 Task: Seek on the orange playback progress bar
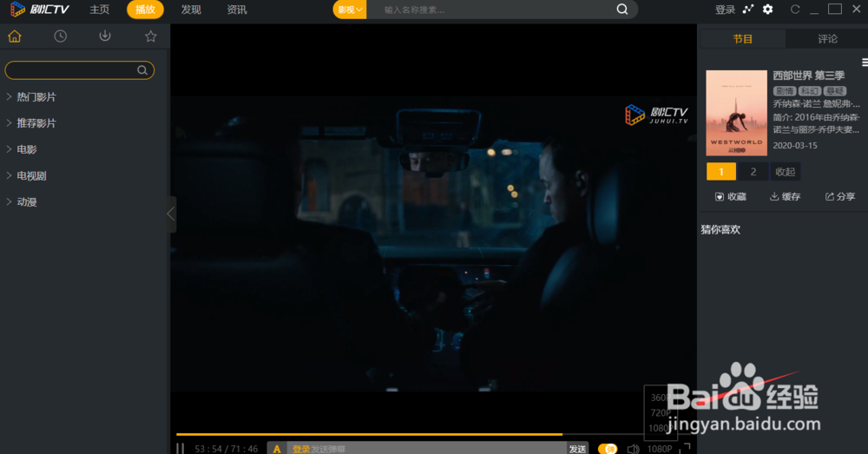(369, 434)
